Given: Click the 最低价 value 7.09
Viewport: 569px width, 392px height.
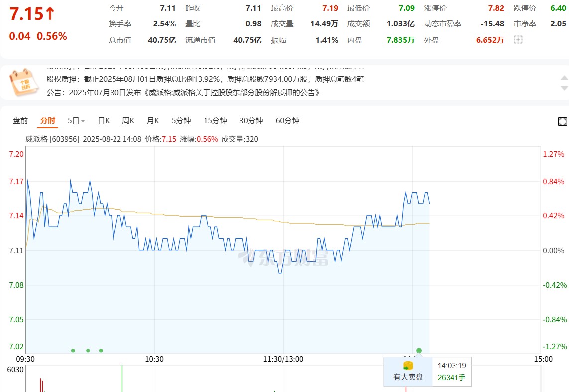Looking at the screenshot, I should 406,8.
